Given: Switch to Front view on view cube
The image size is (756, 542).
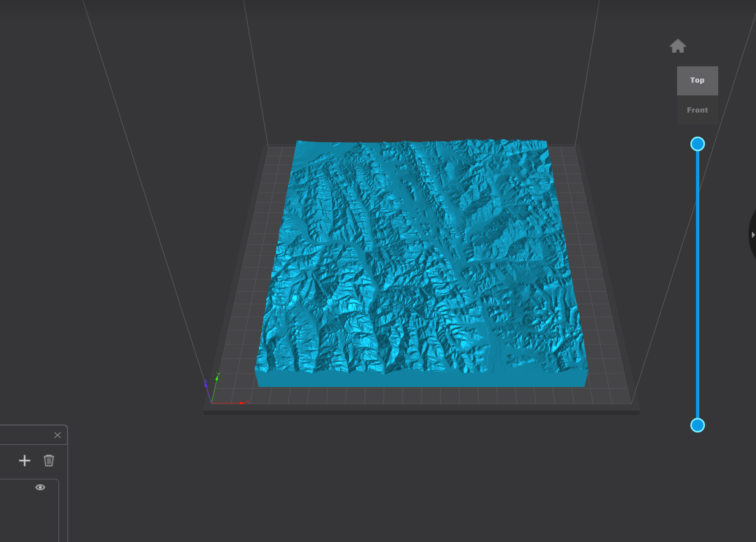Looking at the screenshot, I should point(698,110).
